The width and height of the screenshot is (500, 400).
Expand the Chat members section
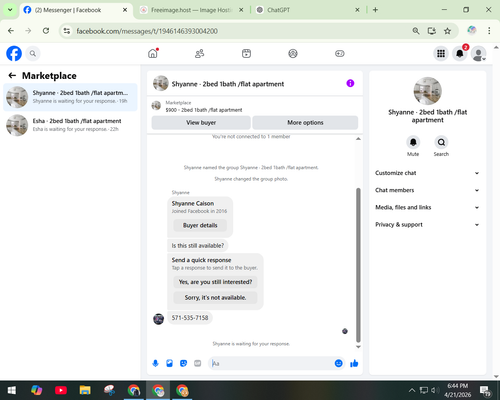[427, 190]
